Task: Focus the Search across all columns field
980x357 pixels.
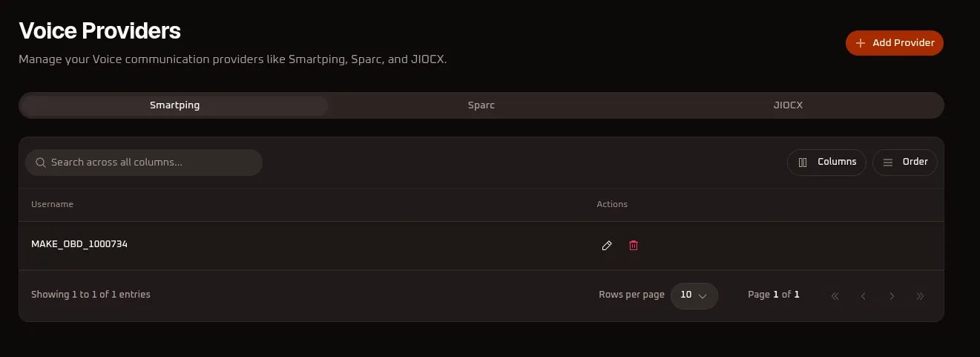Action: [x=144, y=163]
